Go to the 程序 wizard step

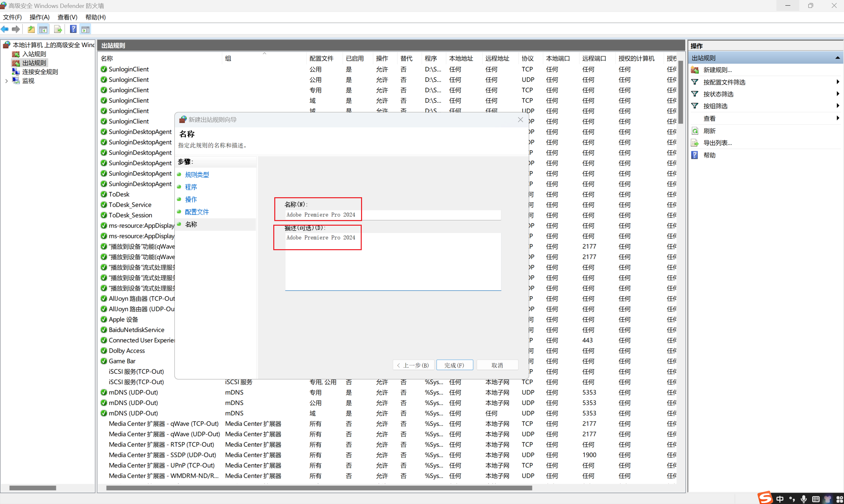[x=191, y=187]
